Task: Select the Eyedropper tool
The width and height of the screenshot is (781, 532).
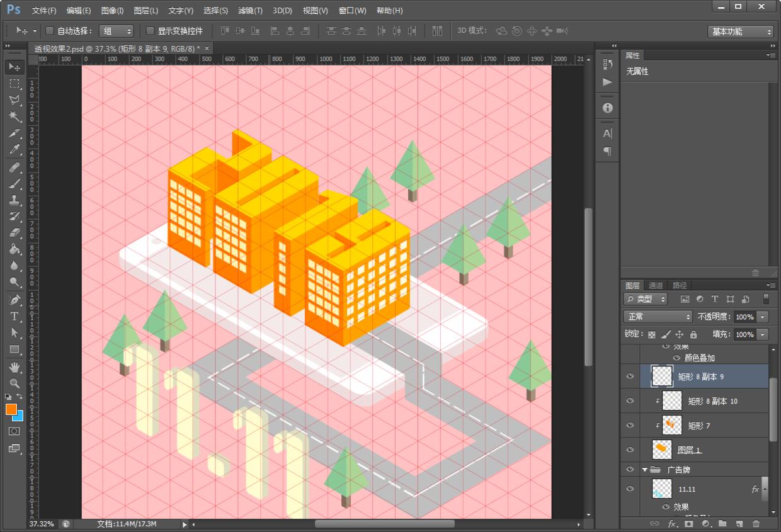Action: point(14,150)
